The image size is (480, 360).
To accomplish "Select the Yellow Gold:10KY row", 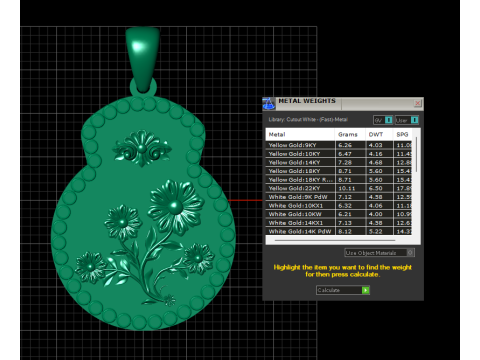I will pyautogui.click(x=339, y=154).
